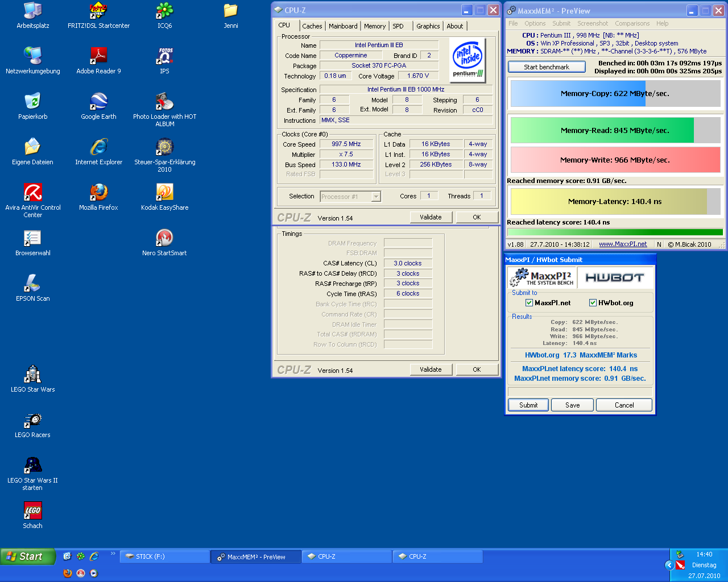
Task: Click the CAS# Latency value field
Action: click(408, 263)
